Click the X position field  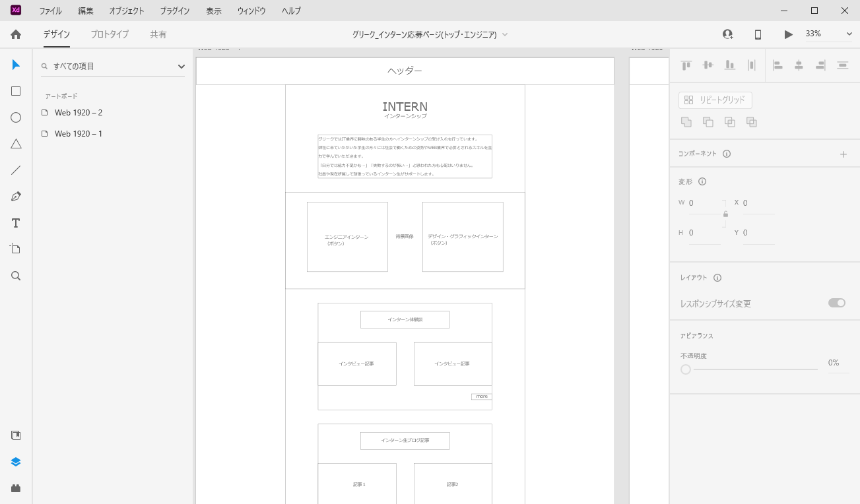(x=758, y=203)
